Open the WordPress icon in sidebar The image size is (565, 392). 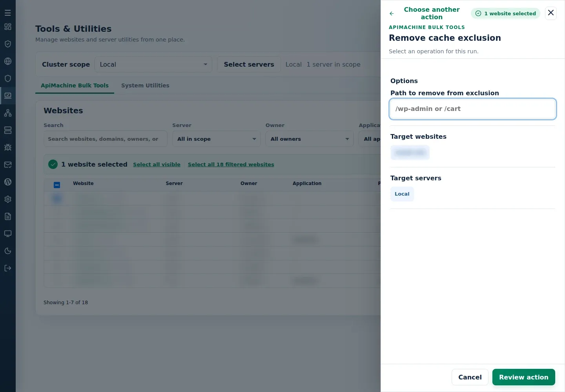coord(8,182)
